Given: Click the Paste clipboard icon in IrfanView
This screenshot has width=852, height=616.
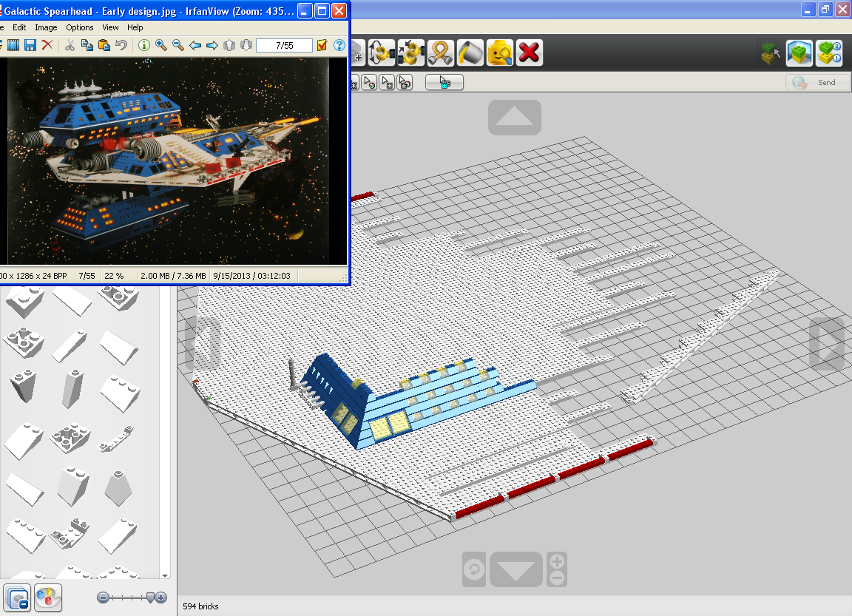Looking at the screenshot, I should (104, 45).
